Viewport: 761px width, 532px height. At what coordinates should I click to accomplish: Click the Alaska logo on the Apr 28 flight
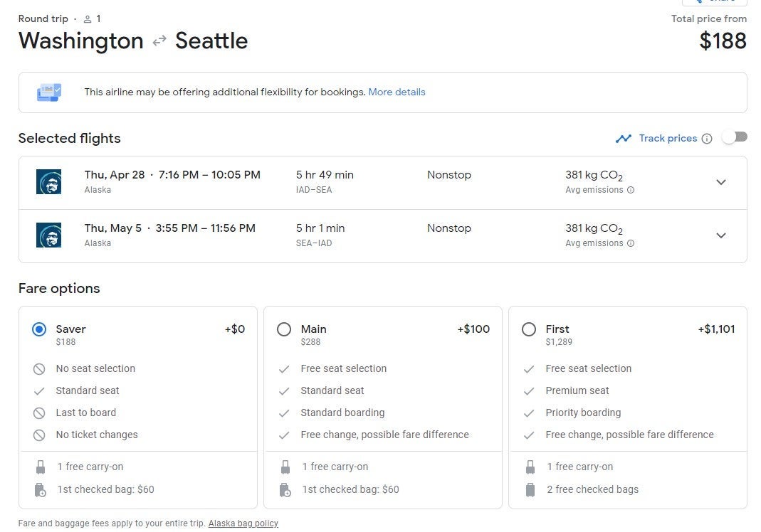pyautogui.click(x=48, y=182)
